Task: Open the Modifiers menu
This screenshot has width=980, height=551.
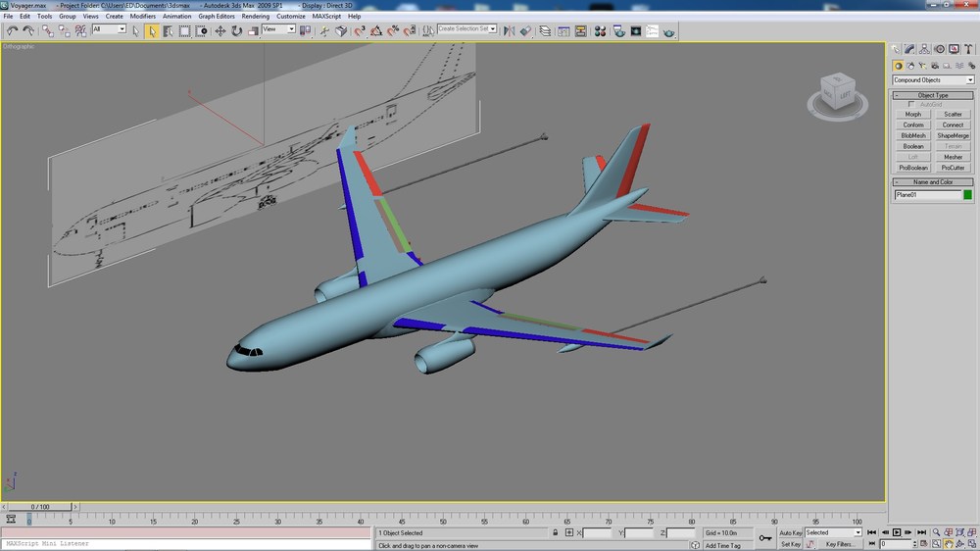Action: pyautogui.click(x=142, y=17)
